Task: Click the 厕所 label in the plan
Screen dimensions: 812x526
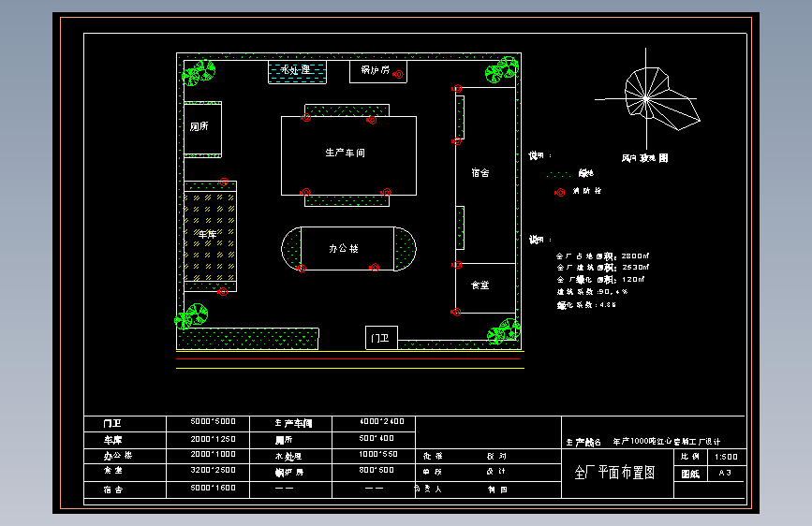Action: pyautogui.click(x=199, y=126)
